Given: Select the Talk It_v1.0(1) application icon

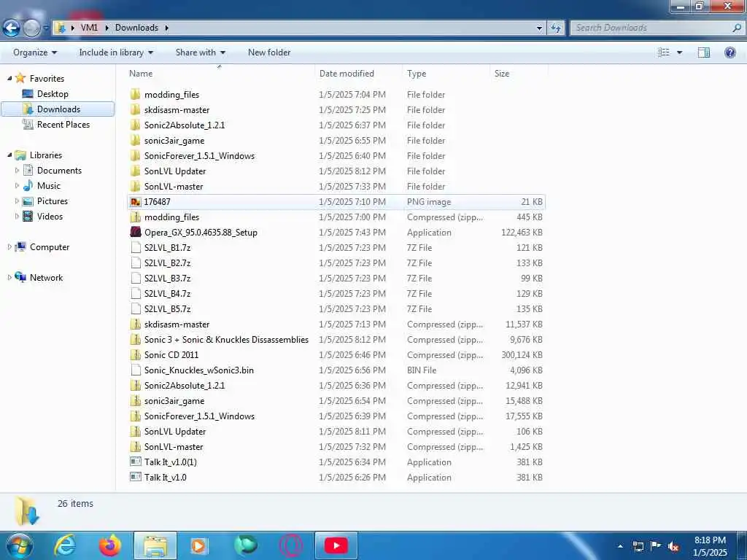Looking at the screenshot, I should tap(136, 462).
